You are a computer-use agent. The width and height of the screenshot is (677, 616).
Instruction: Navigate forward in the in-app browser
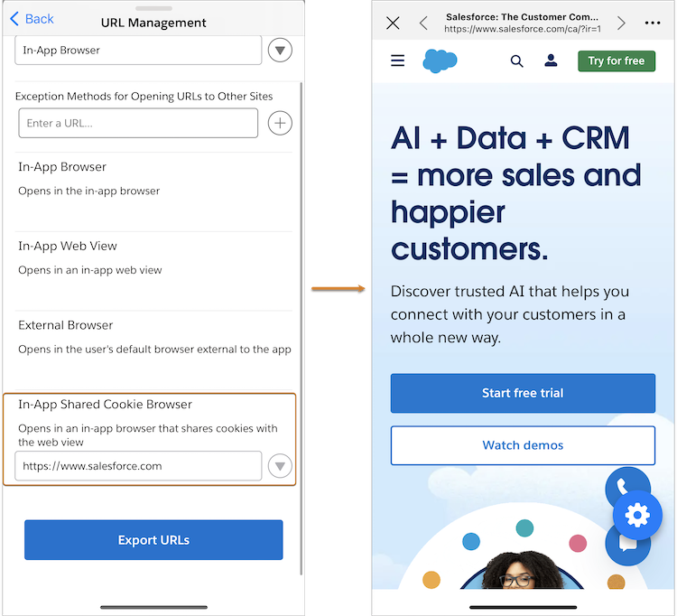click(x=621, y=23)
